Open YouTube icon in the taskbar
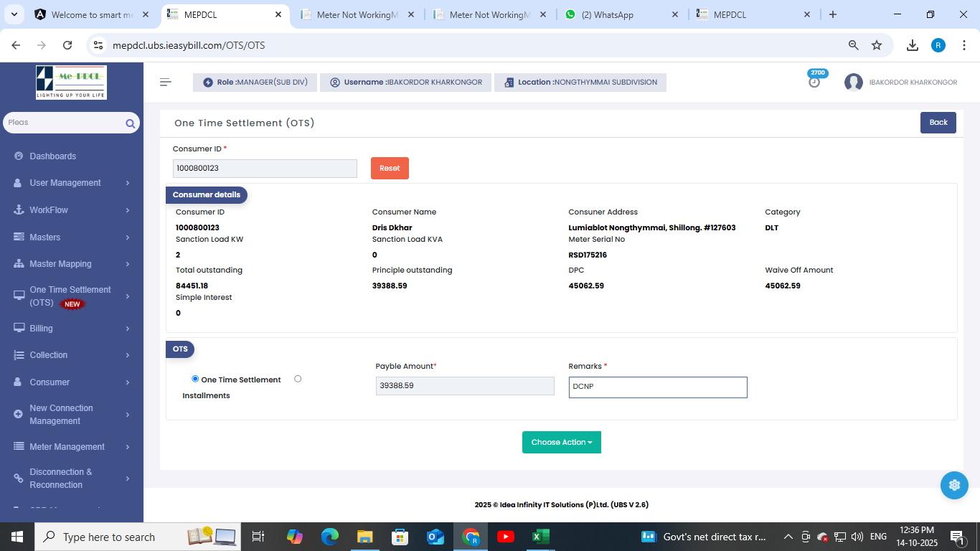 point(505,537)
